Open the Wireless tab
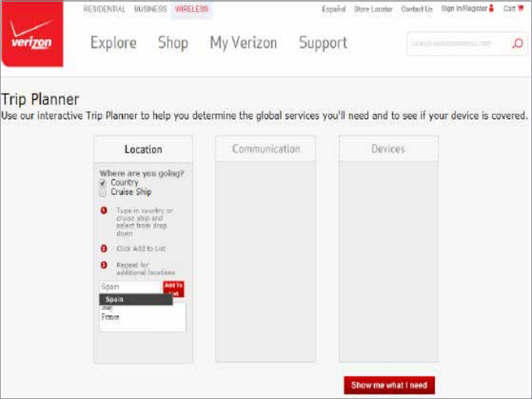Screen dimensions: 532x399 [191, 9]
